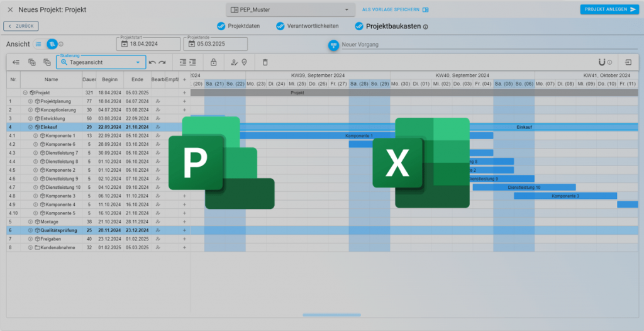The width and height of the screenshot is (644, 331).
Task: Expand the Entwicklung row
Action: [x=30, y=118]
